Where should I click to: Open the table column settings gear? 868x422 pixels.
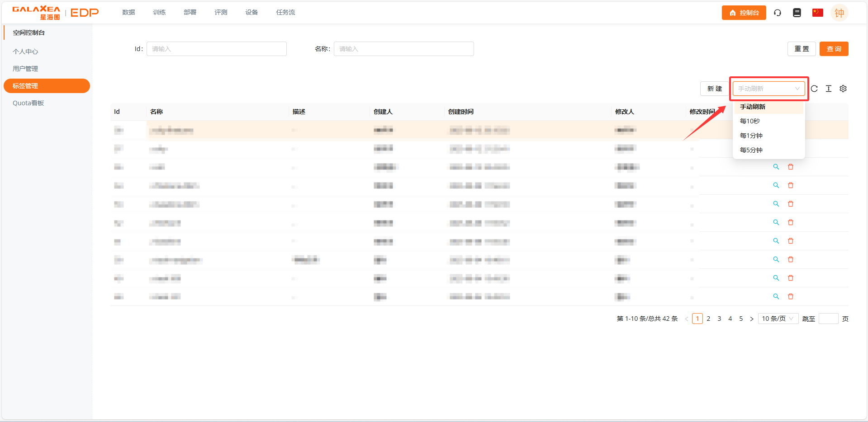point(843,89)
